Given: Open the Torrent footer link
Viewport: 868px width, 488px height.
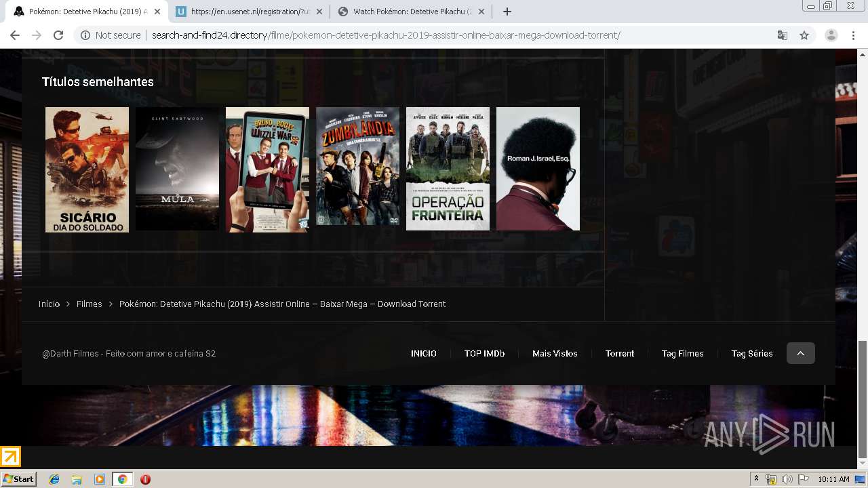Looking at the screenshot, I should point(620,353).
